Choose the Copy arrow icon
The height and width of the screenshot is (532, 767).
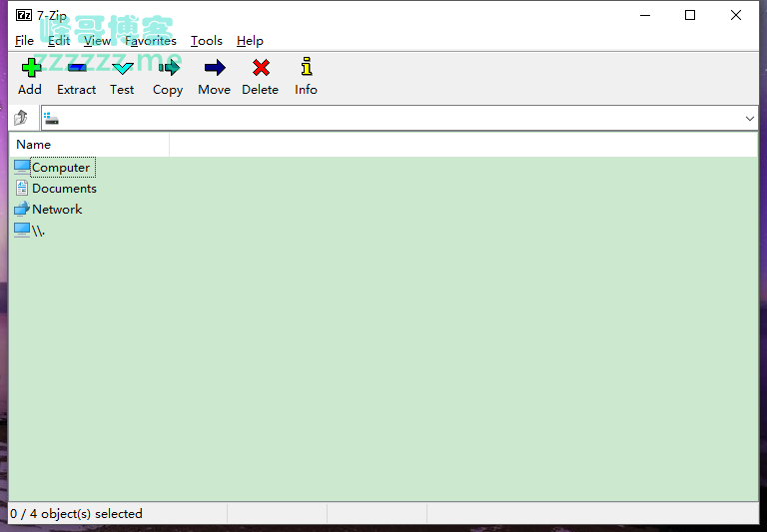click(169, 68)
